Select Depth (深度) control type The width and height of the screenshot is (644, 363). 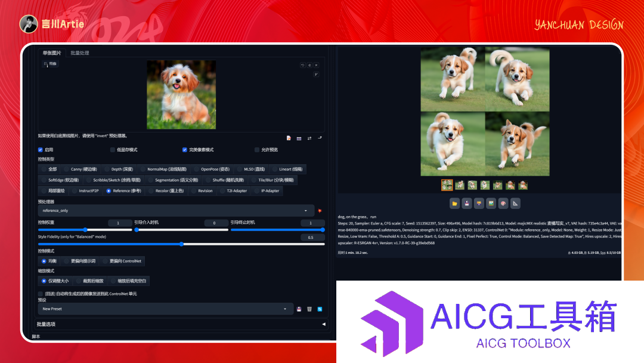[119, 169]
